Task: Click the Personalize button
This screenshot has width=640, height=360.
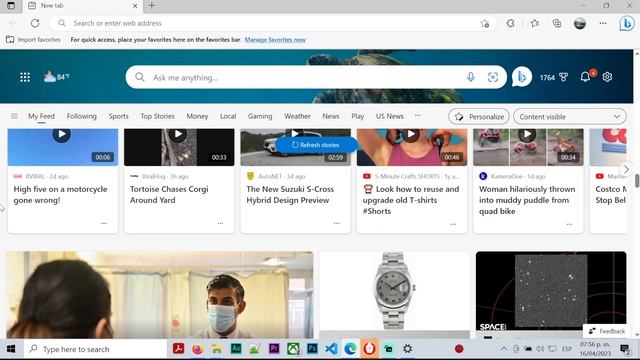Action: pos(479,117)
